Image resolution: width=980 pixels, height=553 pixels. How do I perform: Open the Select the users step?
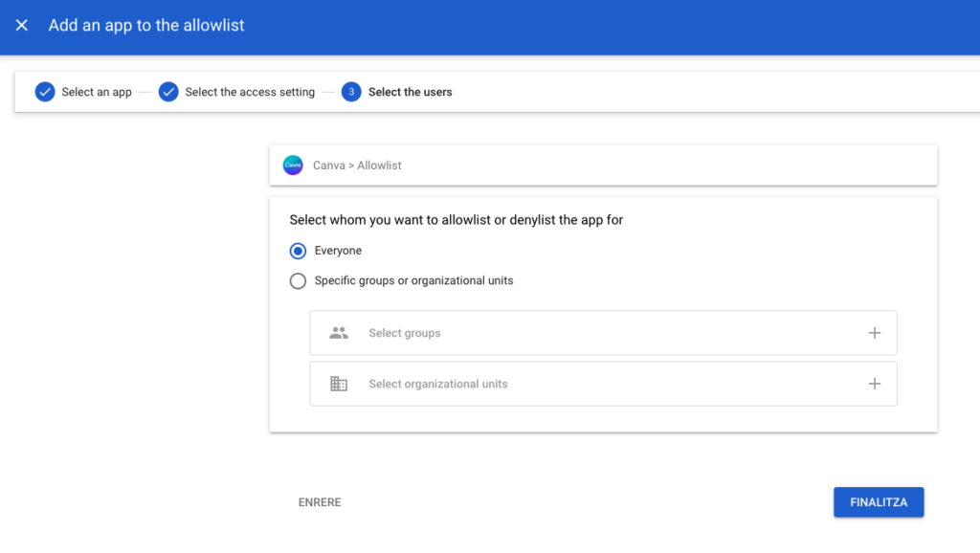(410, 92)
